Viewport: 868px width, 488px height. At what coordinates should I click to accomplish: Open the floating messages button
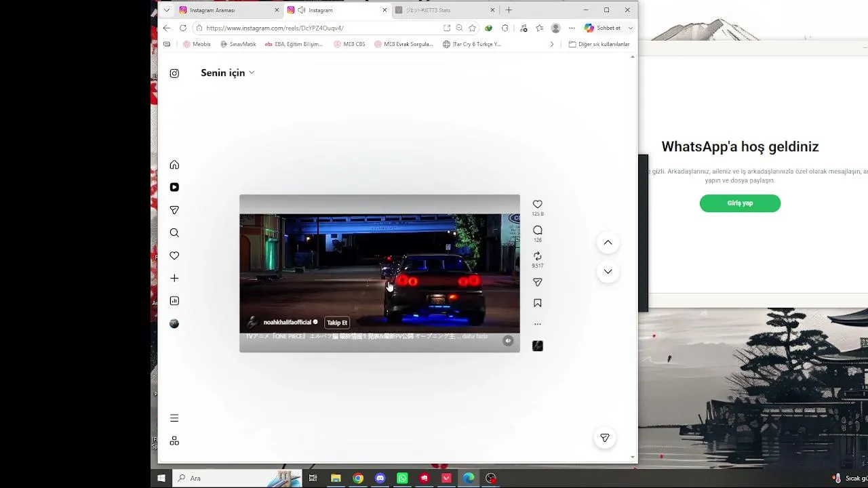(x=605, y=438)
